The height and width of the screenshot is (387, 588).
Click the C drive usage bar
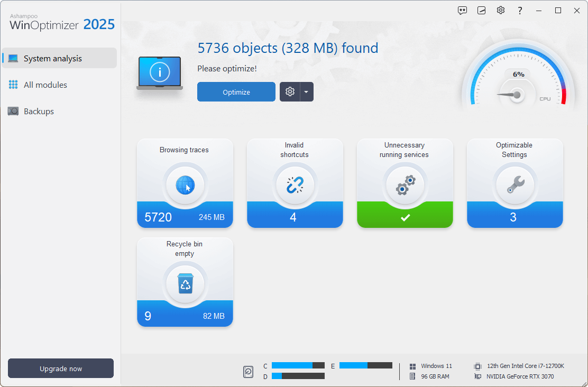click(x=298, y=365)
